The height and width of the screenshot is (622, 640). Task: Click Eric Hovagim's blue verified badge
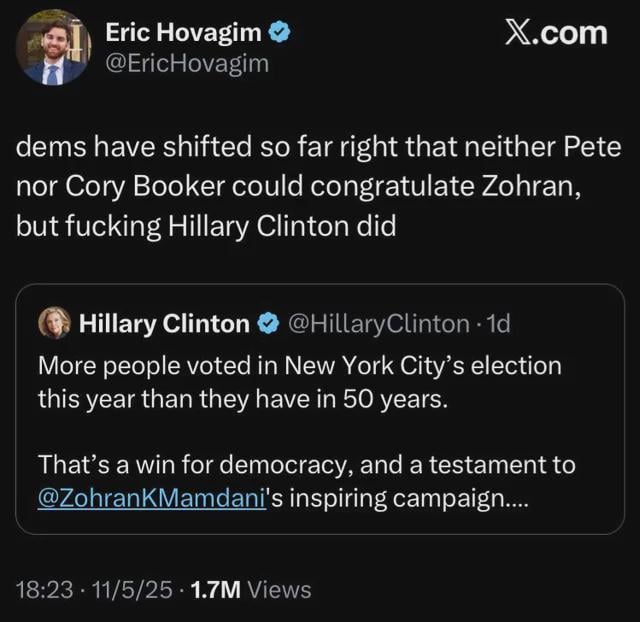point(281,34)
